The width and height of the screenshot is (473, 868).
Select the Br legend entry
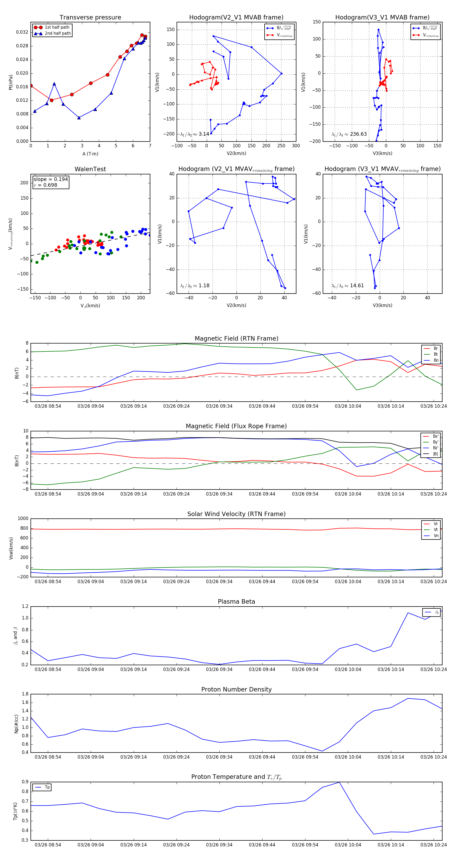431,349
